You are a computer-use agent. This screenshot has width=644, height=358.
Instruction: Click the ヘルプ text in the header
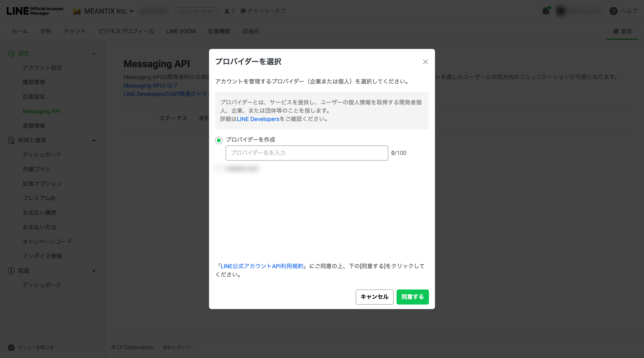(629, 11)
